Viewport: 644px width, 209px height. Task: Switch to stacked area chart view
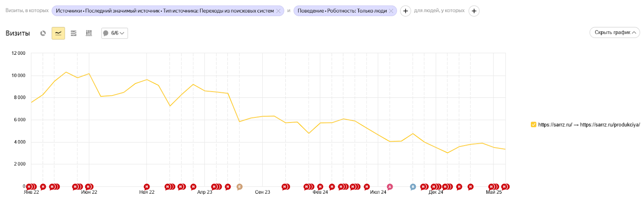[x=74, y=33]
